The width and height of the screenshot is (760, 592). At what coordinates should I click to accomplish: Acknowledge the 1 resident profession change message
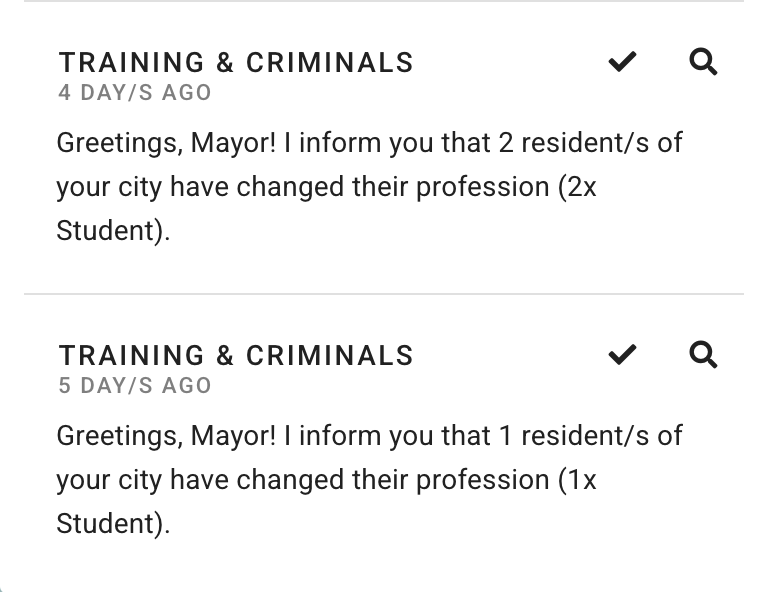[x=622, y=355]
